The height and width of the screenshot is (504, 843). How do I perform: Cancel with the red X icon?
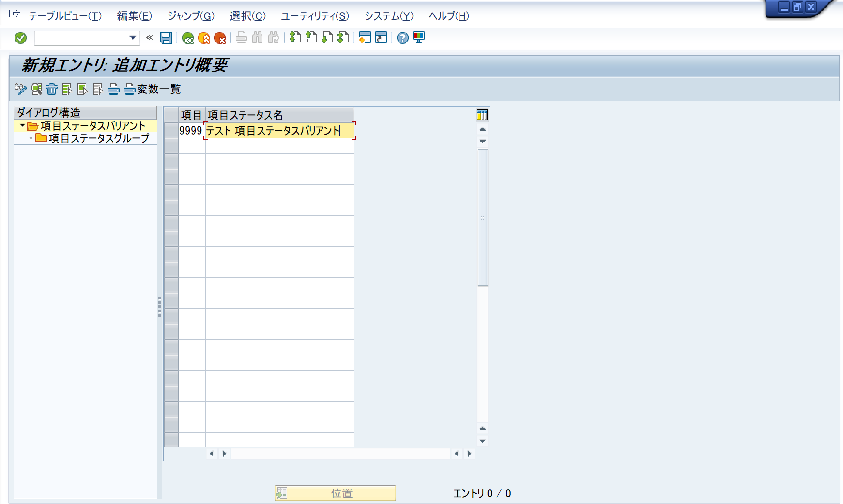(x=219, y=38)
